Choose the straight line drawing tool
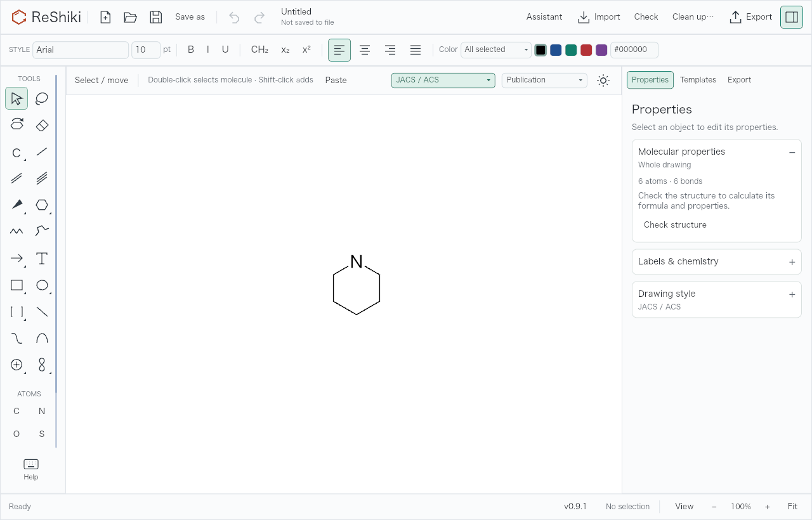 pyautogui.click(x=42, y=311)
